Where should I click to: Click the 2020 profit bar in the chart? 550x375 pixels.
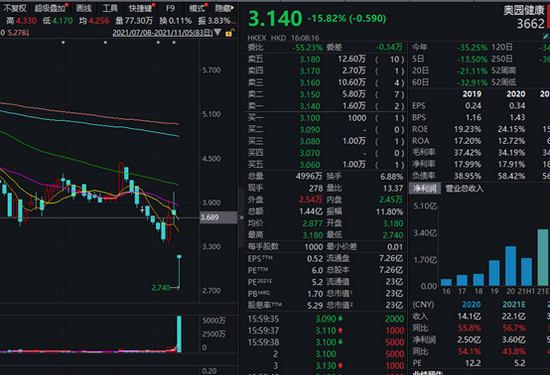coord(510,266)
